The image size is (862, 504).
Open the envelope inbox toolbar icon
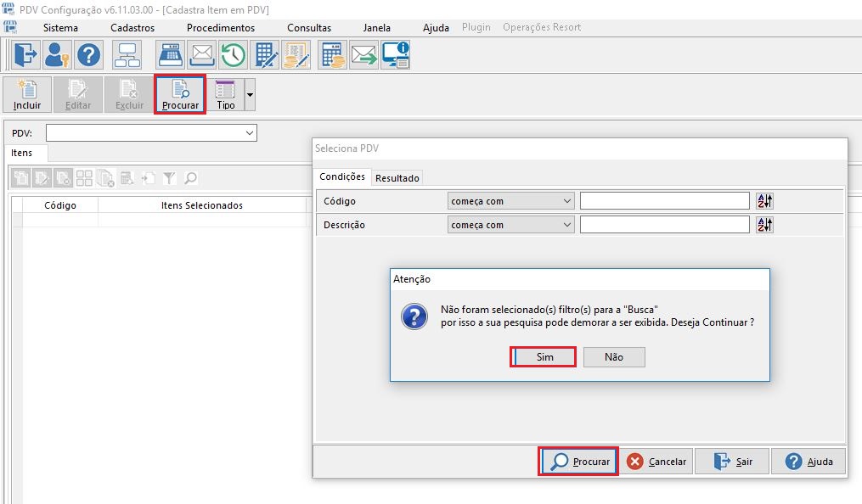(202, 55)
